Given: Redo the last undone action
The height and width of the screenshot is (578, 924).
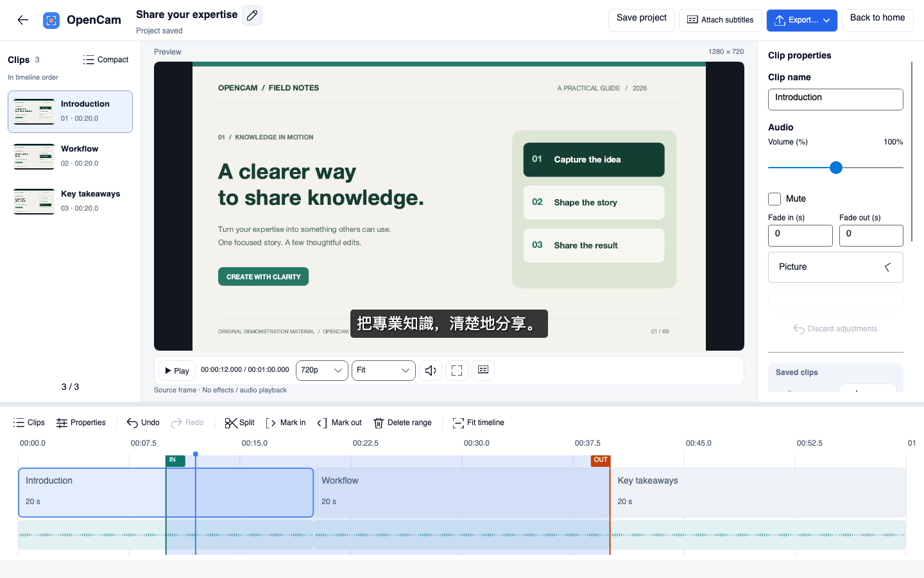Looking at the screenshot, I should pos(187,423).
